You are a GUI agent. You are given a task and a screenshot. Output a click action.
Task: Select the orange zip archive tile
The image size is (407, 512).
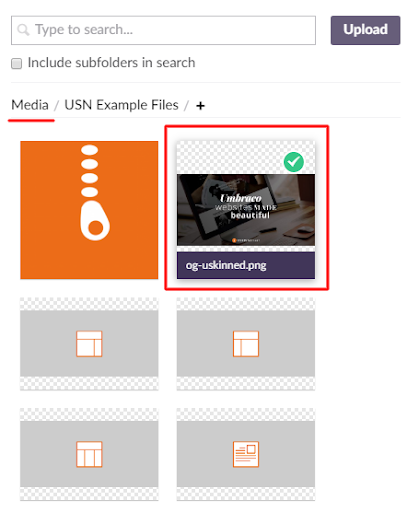pyautogui.click(x=89, y=210)
